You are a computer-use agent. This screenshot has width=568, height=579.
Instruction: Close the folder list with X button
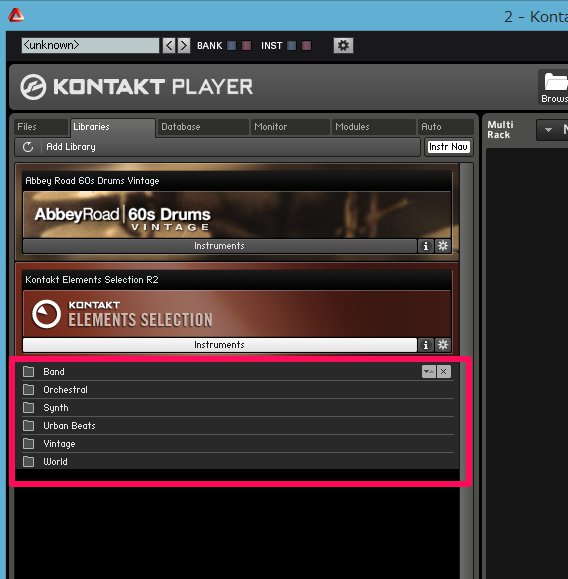[x=444, y=371]
